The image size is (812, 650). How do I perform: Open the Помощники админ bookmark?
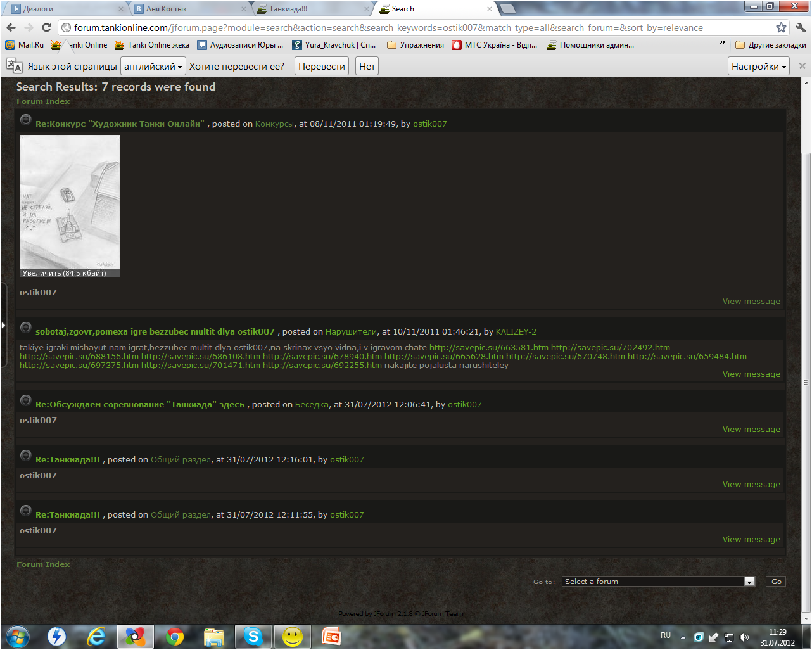590,45
